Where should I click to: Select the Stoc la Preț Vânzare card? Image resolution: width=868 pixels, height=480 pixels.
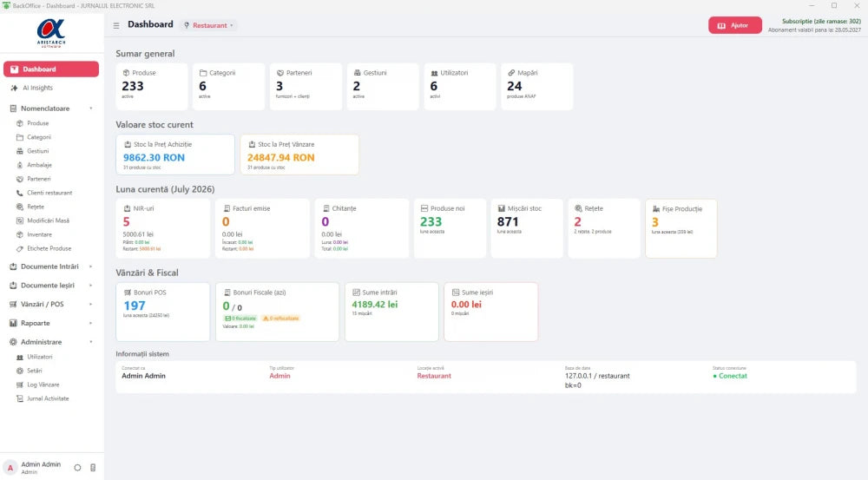[x=299, y=155]
